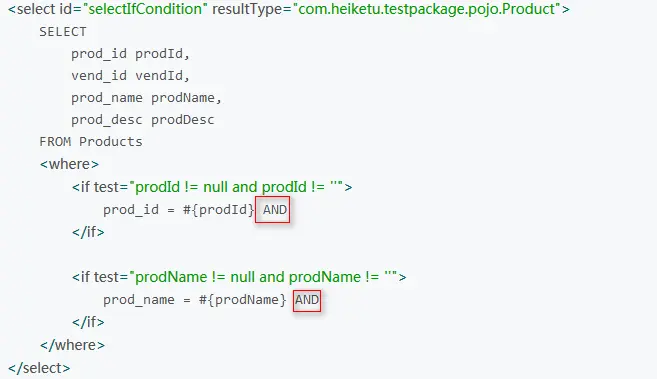Viewport: 657px width, 379px height.
Task: Click the prod_id prodId column line
Action: 130,54
